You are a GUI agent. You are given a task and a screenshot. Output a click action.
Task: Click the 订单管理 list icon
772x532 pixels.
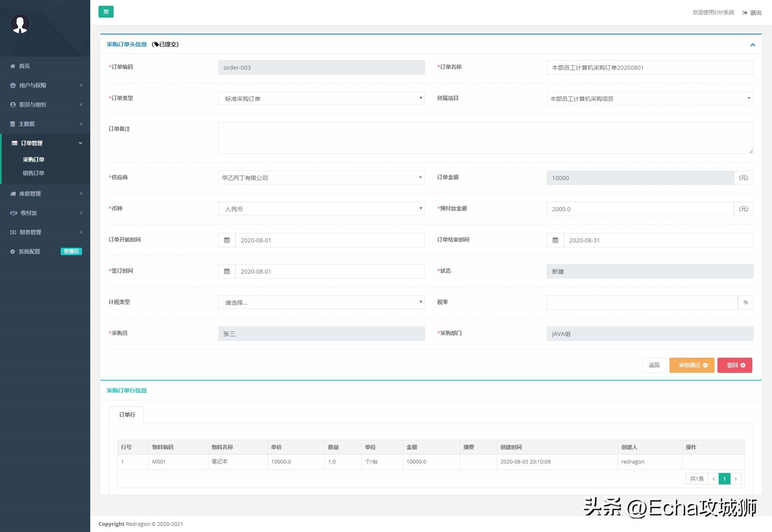[x=14, y=143]
